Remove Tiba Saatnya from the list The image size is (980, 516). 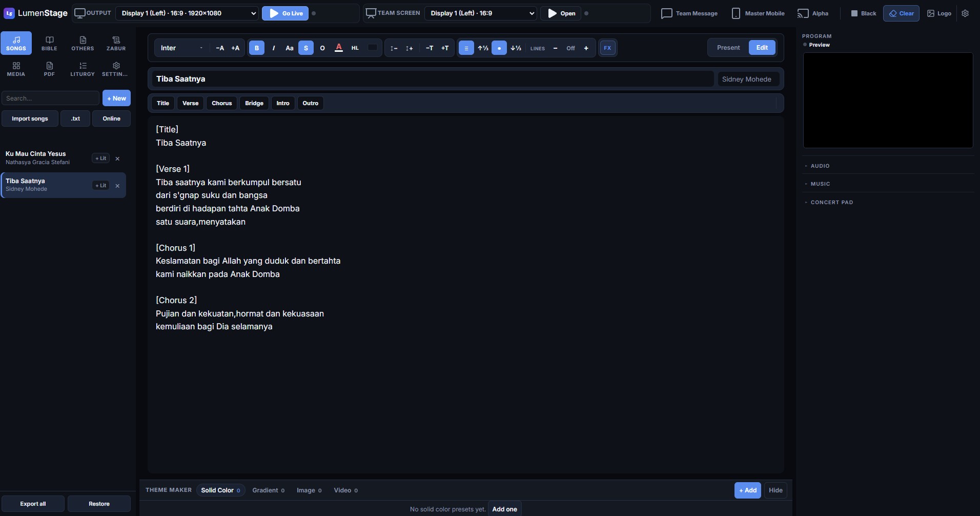(x=117, y=186)
